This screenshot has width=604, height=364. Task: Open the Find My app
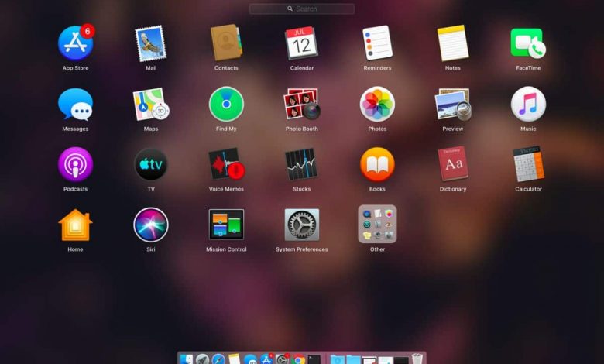click(x=226, y=104)
